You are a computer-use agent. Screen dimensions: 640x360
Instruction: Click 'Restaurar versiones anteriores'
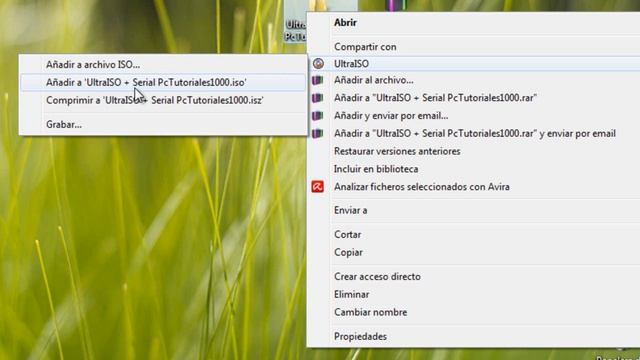point(474,151)
